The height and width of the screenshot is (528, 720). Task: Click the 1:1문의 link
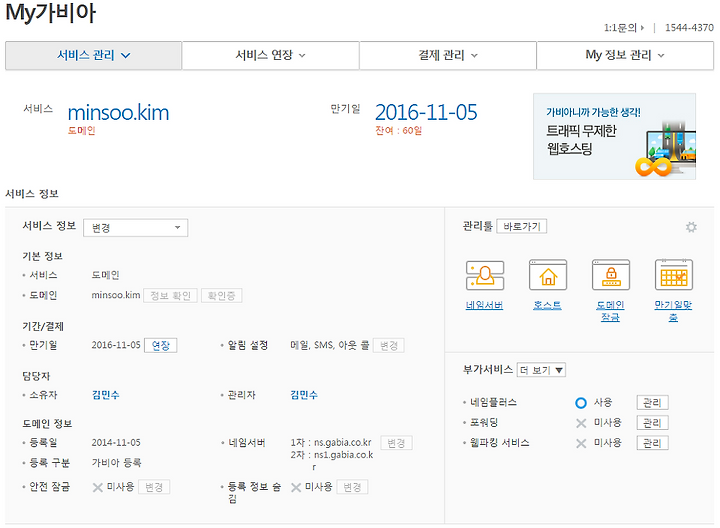click(x=624, y=28)
